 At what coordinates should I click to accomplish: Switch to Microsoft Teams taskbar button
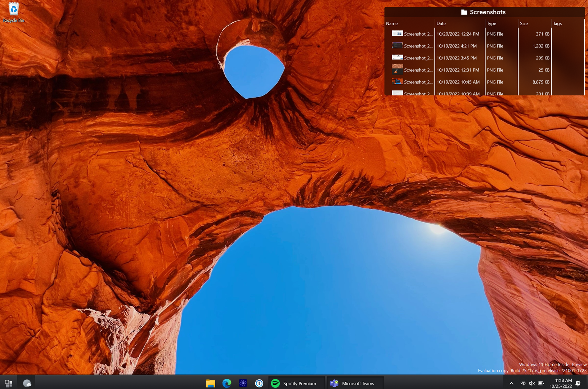click(355, 383)
